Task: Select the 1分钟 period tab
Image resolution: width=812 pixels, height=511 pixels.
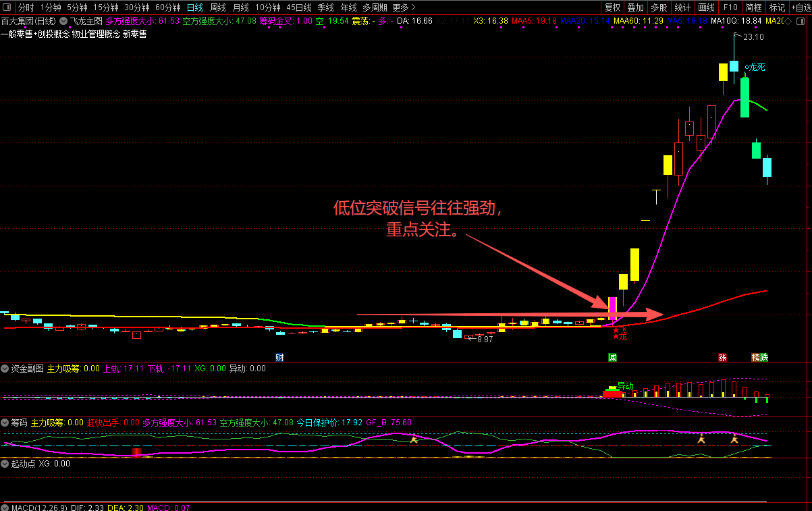Action: coord(51,7)
